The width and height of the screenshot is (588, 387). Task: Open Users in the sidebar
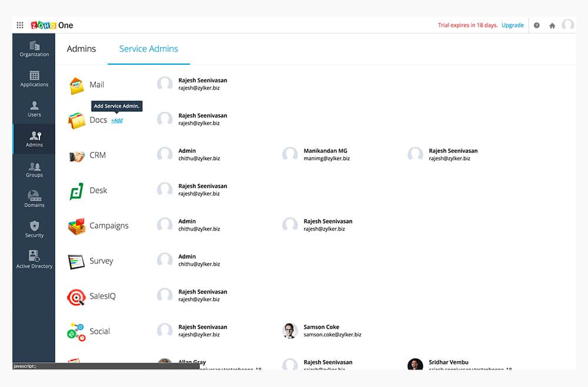tap(34, 109)
